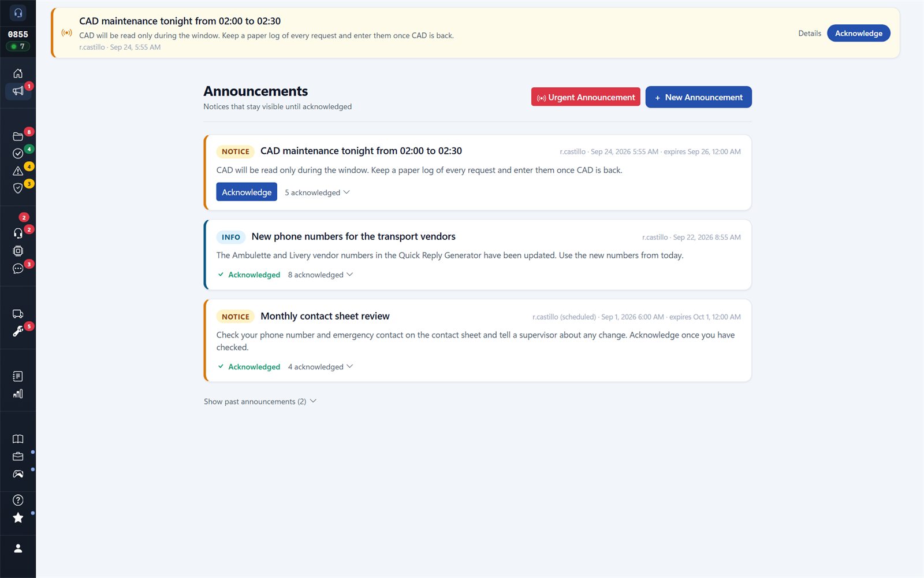The height and width of the screenshot is (578, 924).
Task: Open the help question mark icon
Action: [x=18, y=500]
